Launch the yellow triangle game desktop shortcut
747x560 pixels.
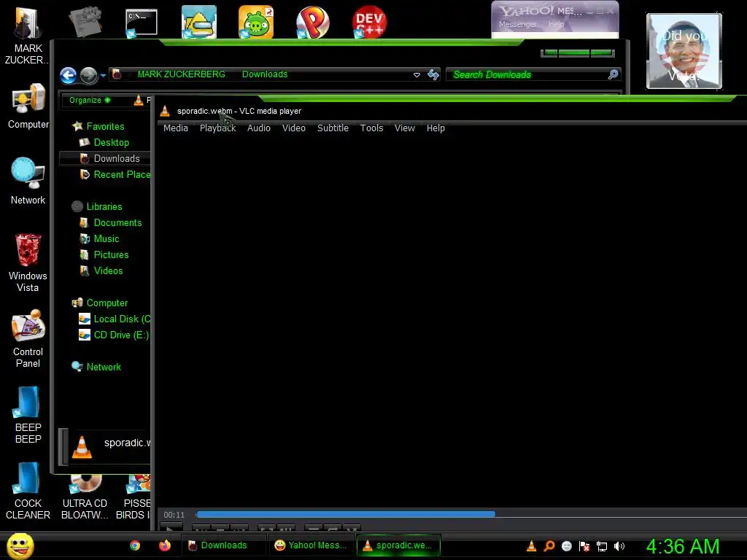(198, 22)
